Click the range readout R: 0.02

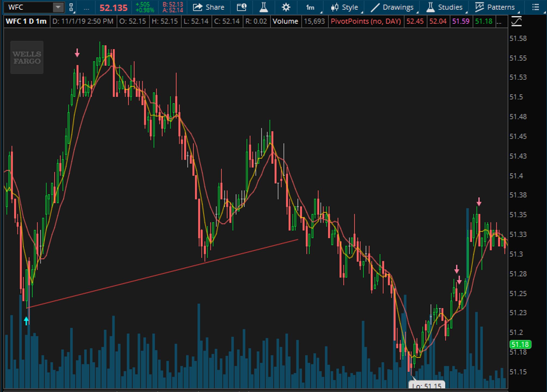[256, 21]
